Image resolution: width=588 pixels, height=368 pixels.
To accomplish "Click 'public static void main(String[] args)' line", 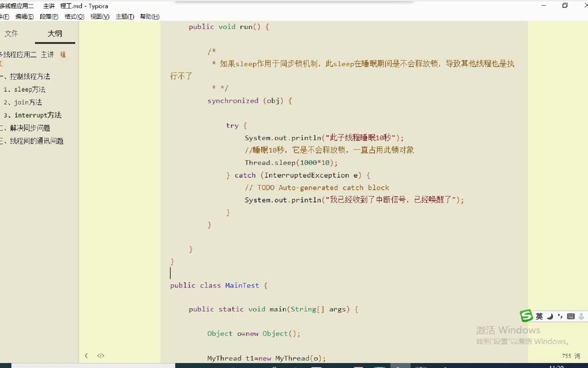I will pyautogui.click(x=274, y=309).
